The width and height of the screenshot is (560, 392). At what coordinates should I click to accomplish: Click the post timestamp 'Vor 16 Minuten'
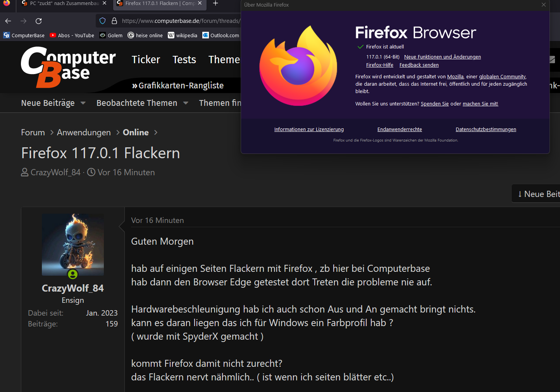pyautogui.click(x=157, y=220)
